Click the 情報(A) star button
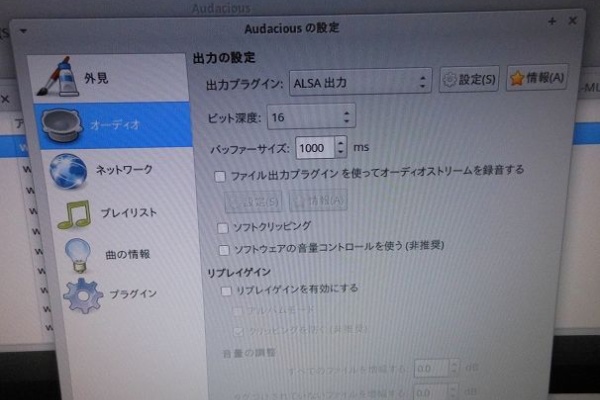The image size is (600, 400). (x=537, y=78)
